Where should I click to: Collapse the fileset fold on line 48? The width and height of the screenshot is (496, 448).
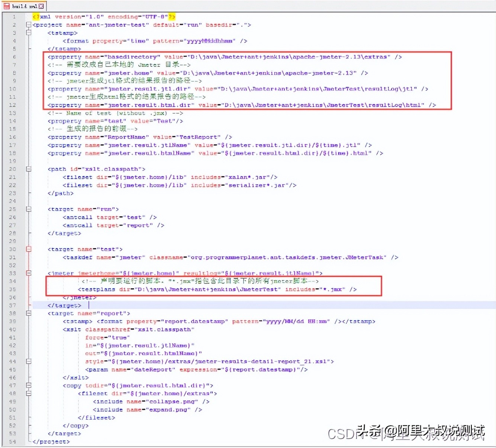pyautogui.click(x=29, y=393)
